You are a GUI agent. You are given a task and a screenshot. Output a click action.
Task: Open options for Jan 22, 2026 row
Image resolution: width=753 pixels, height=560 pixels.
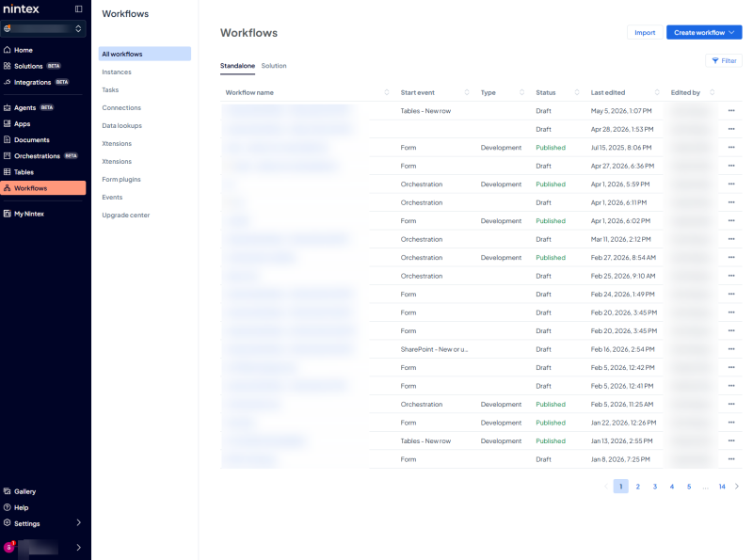coord(731,423)
